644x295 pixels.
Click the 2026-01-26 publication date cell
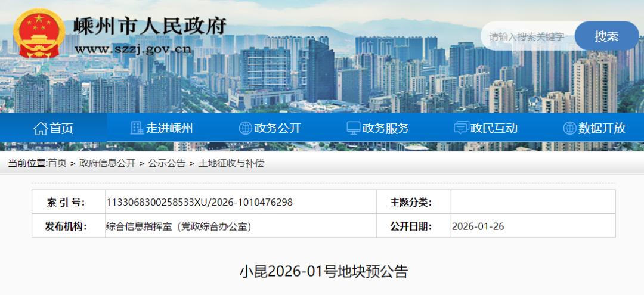click(478, 226)
